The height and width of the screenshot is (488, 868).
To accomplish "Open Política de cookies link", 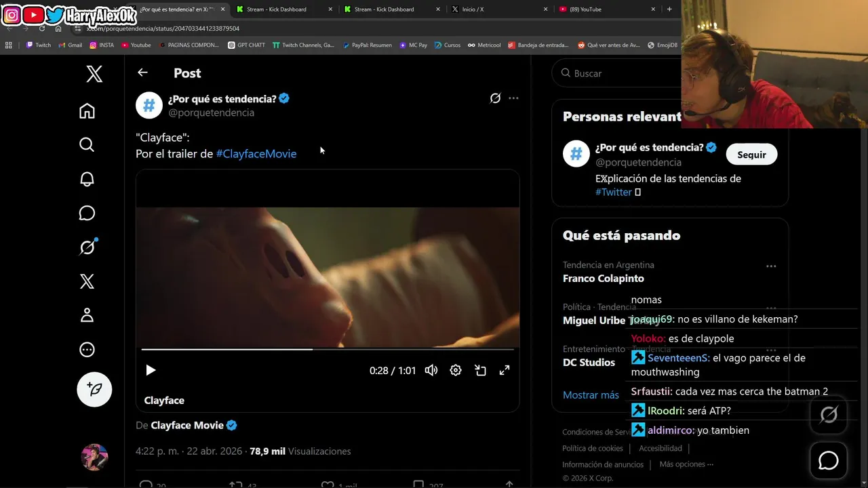I will 593,448.
